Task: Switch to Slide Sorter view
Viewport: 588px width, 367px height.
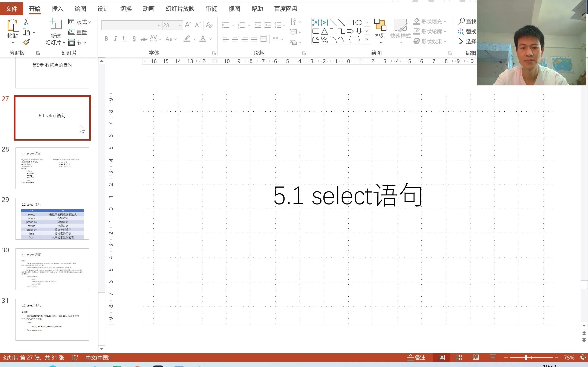Action: tap(458, 358)
